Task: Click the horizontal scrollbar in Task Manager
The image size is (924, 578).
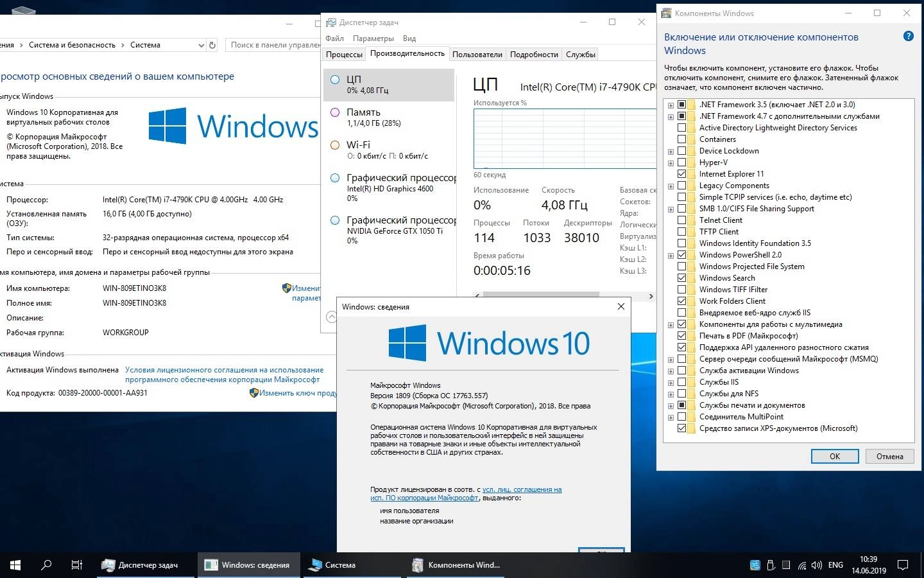Action: click(x=540, y=295)
